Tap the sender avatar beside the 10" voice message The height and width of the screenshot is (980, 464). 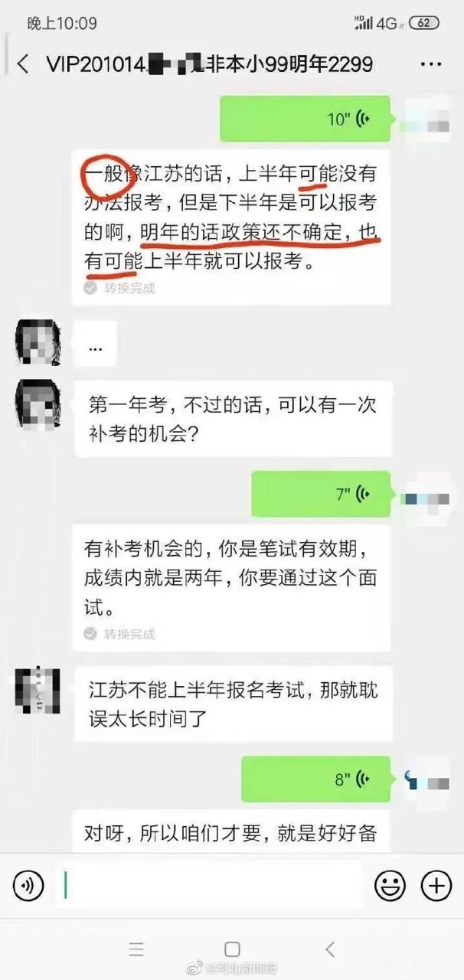(x=423, y=119)
